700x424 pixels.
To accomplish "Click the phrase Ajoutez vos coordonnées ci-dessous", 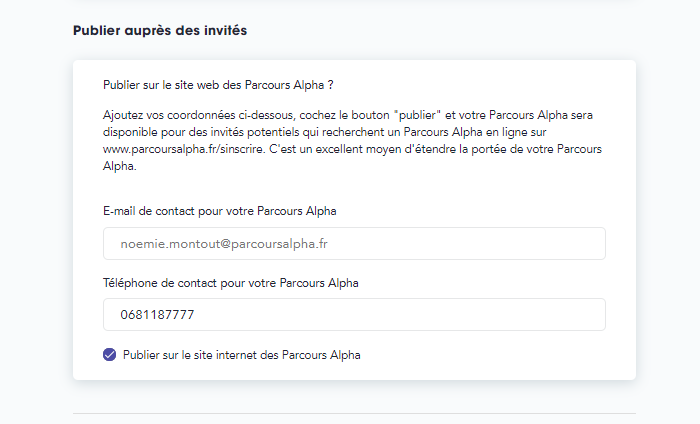I will [x=199, y=115].
